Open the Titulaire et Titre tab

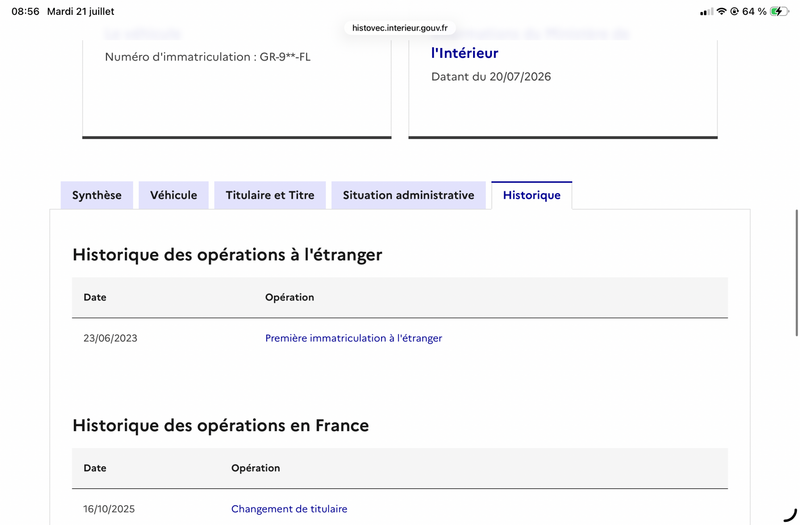[270, 195]
